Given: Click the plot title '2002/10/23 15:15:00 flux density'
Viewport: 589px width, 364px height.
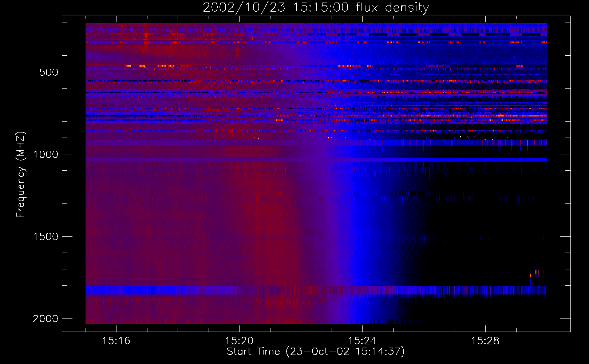Looking at the screenshot, I should pos(316,8).
